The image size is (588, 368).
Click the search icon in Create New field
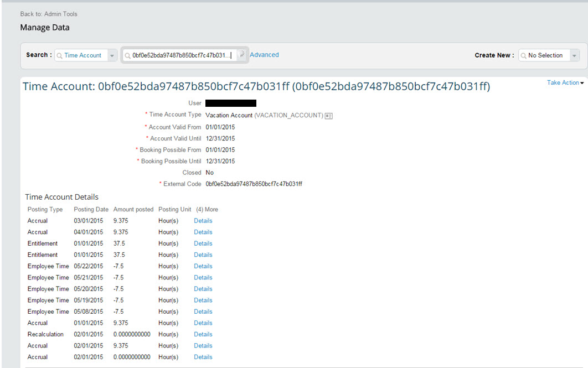[524, 55]
